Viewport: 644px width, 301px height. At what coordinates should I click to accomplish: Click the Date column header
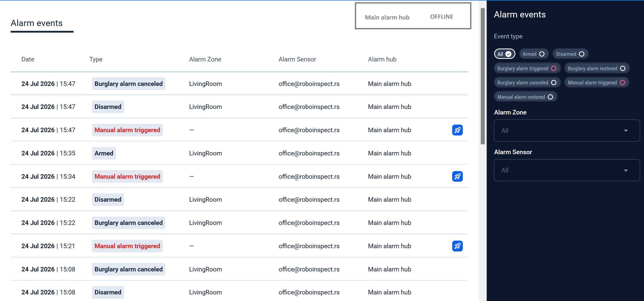[28, 59]
